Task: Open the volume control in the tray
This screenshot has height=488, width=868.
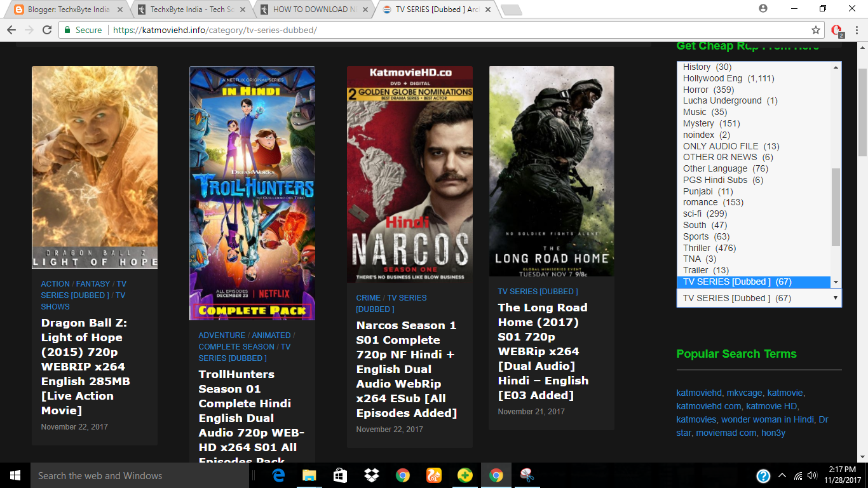Action: [x=813, y=475]
